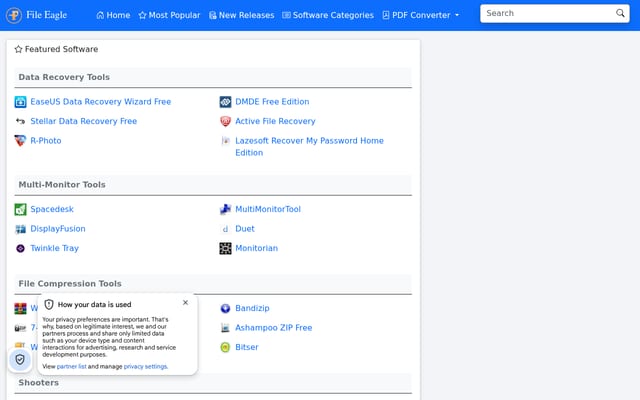Open the Home nav item
The image size is (640, 400).
tap(113, 15)
